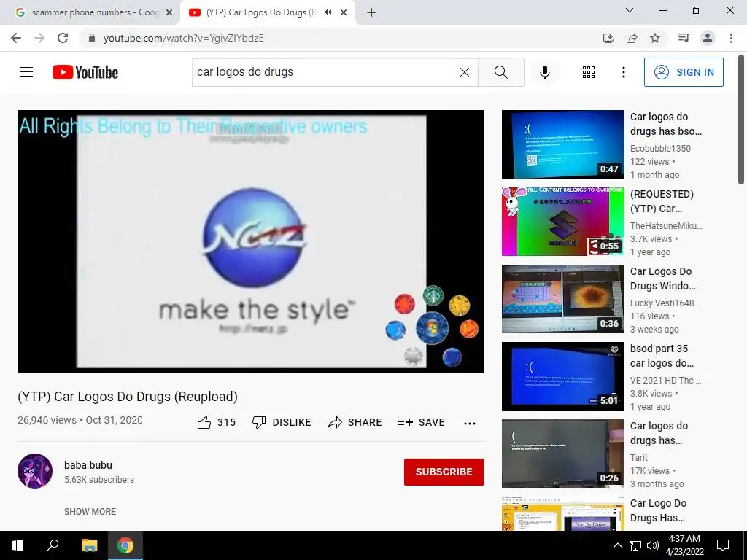Click 'Car Logo Do Drugs Has...' title

coord(659,510)
